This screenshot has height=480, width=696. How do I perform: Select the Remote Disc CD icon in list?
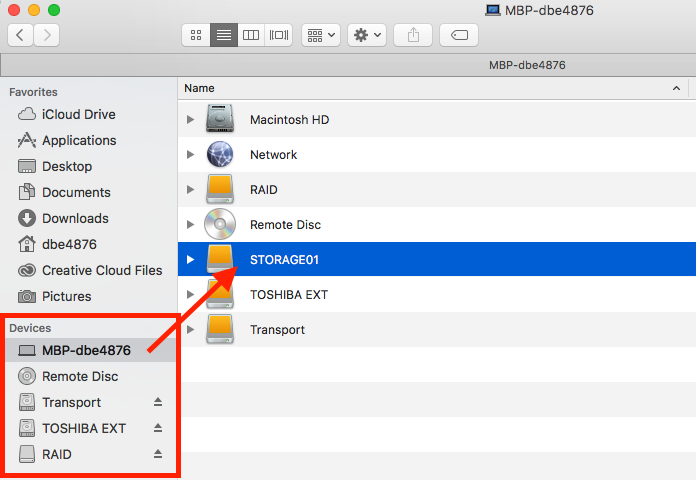click(x=220, y=224)
